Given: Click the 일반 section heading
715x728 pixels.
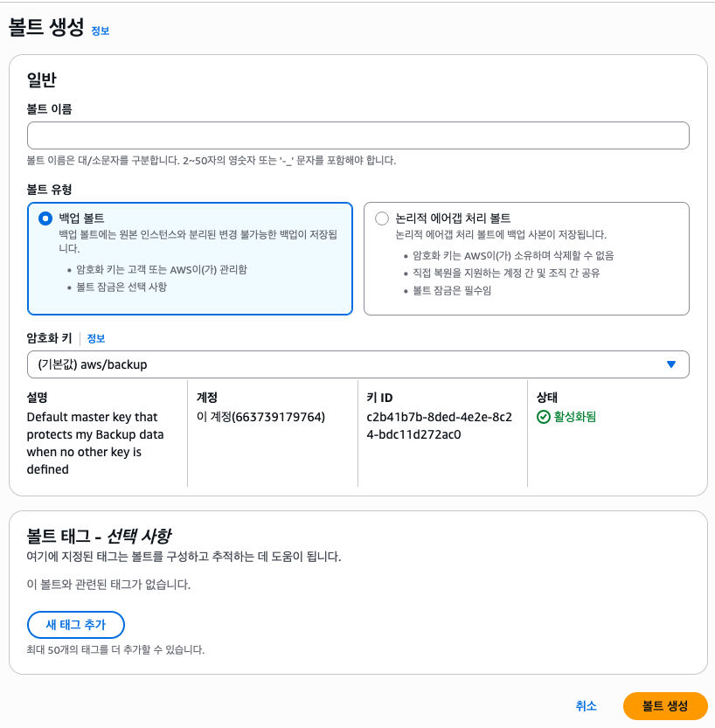Looking at the screenshot, I should [x=42, y=80].
